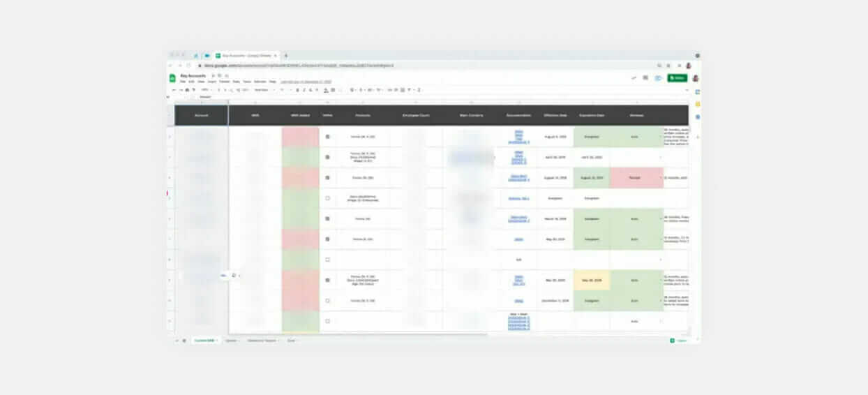Open comment history icon near Share
Screen dimensions: 868x395
click(x=645, y=78)
